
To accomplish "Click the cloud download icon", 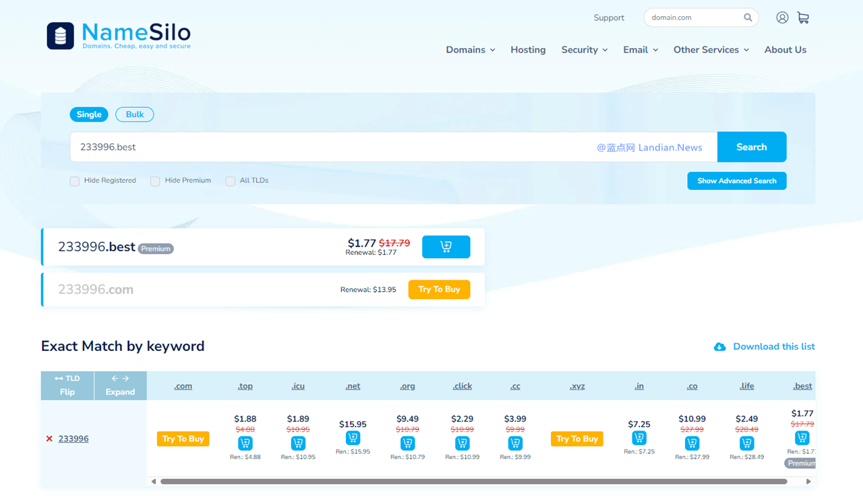I will pyautogui.click(x=720, y=346).
